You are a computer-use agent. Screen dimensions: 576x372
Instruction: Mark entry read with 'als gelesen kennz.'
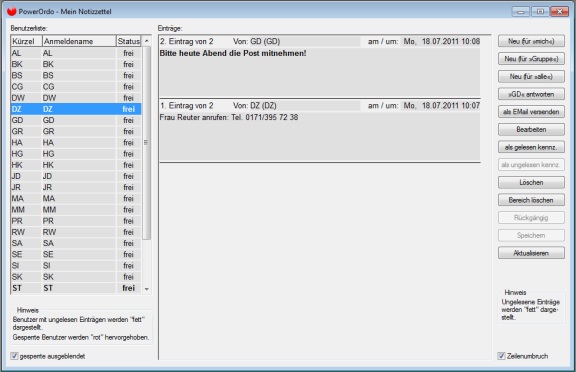click(531, 147)
